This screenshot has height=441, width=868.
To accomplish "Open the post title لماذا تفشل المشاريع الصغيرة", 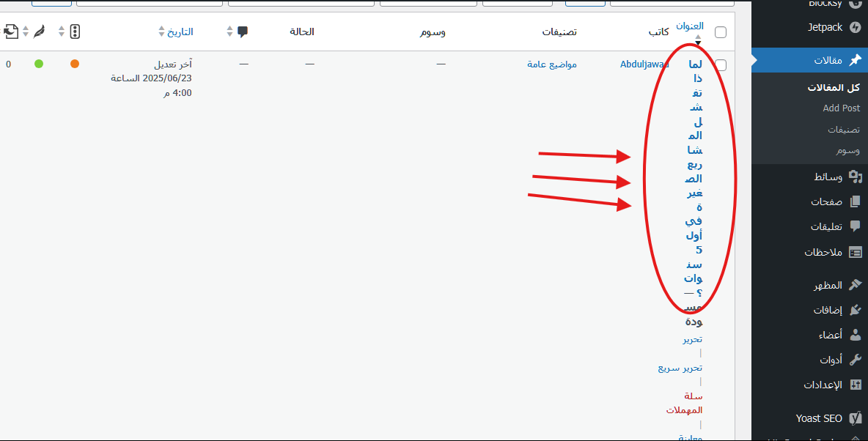I will point(695,178).
